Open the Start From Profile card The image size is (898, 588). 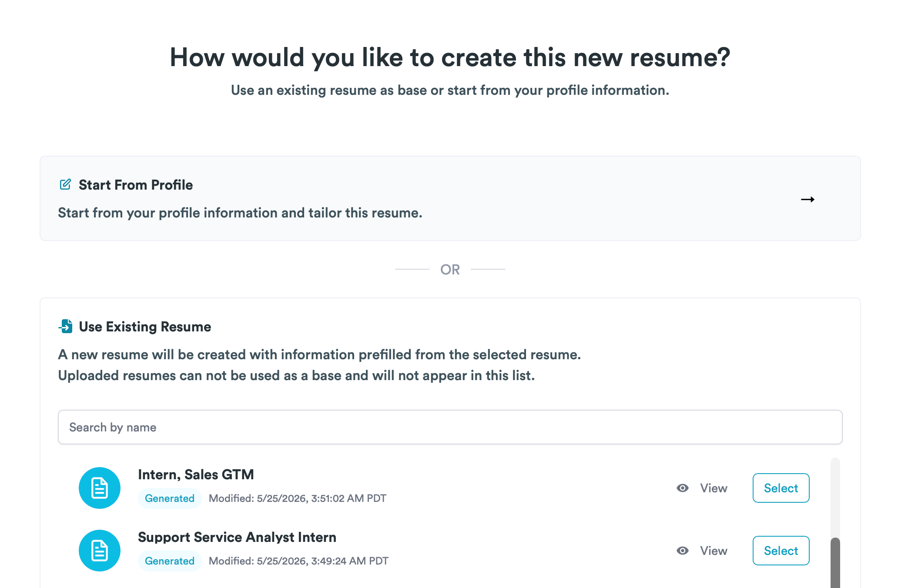450,198
